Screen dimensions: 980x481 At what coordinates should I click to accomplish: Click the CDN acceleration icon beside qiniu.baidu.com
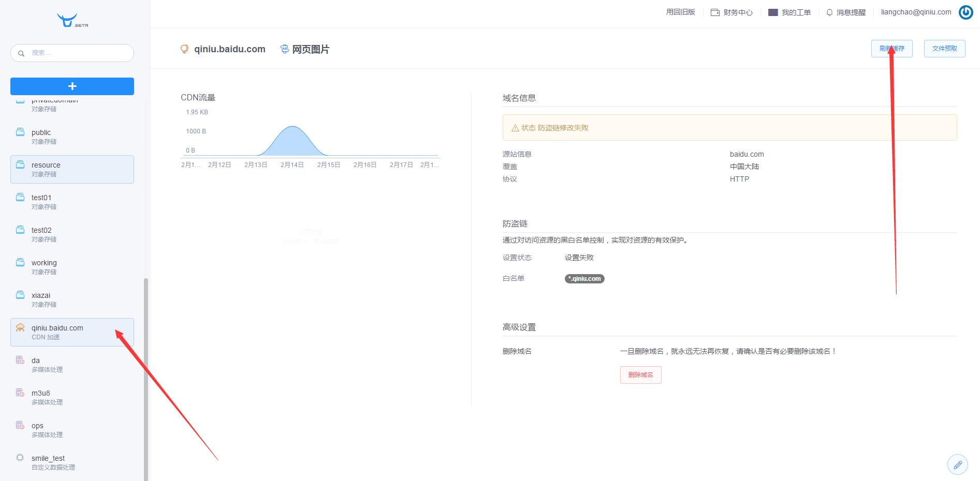tap(20, 327)
